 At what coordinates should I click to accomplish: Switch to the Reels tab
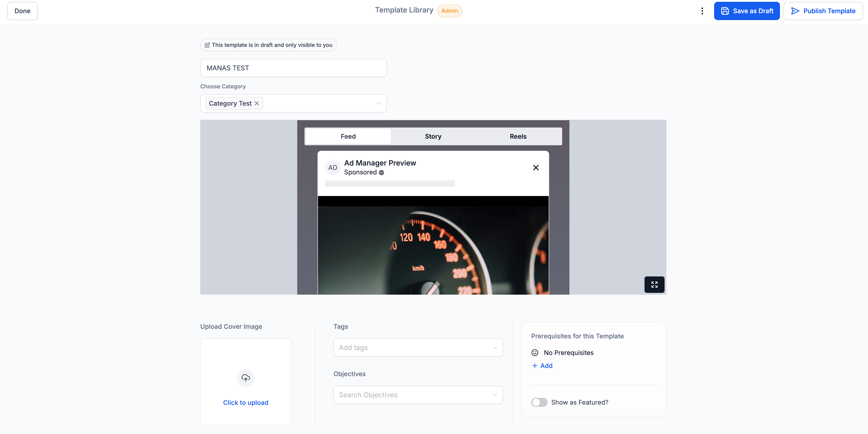click(518, 137)
